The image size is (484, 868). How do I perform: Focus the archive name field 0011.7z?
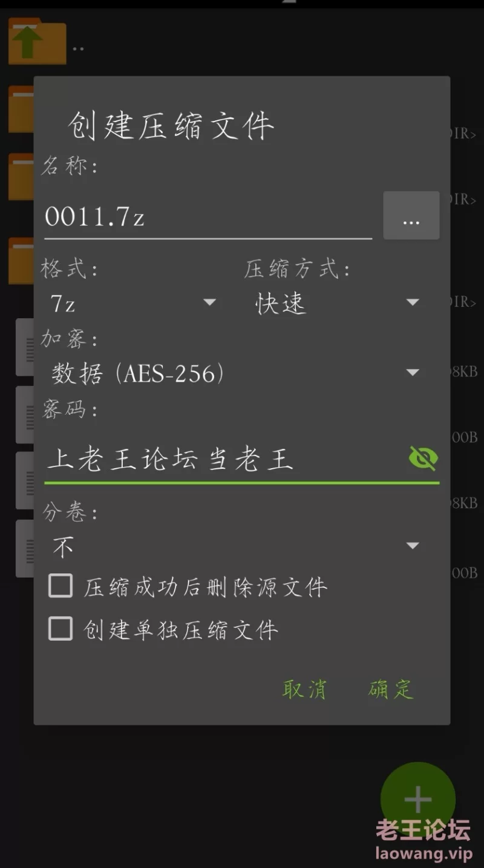[208, 217]
